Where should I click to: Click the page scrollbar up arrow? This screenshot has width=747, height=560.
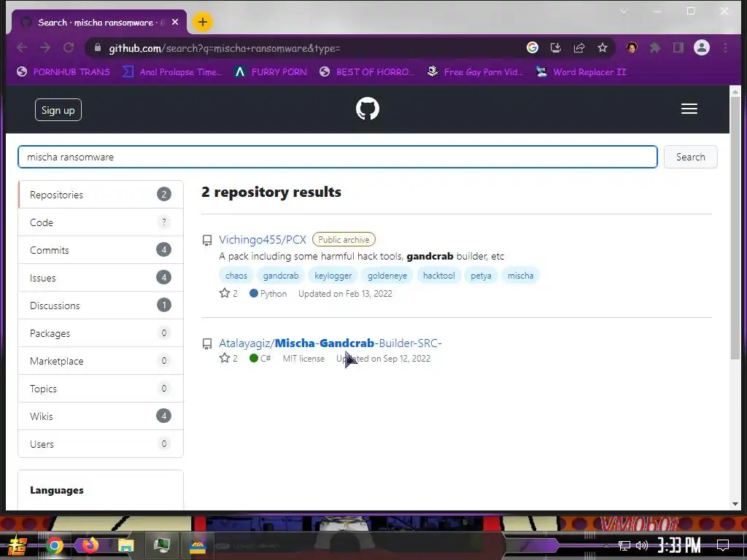tap(735, 91)
